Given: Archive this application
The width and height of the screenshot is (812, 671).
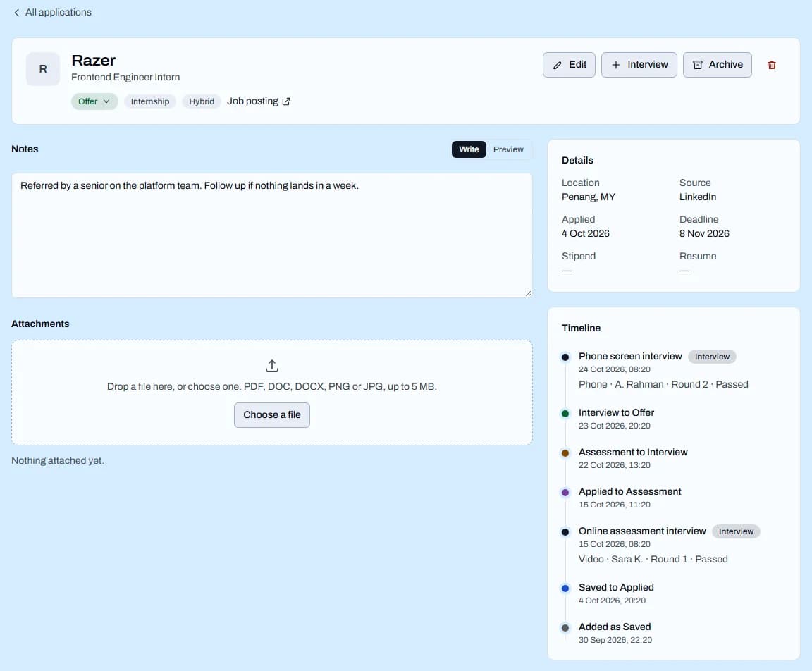Looking at the screenshot, I should [x=717, y=65].
